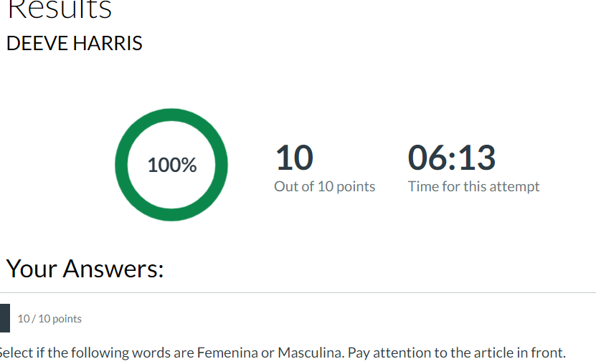Click the '10 / 10 points' question score
This screenshot has height=364, width=596.
[49, 318]
